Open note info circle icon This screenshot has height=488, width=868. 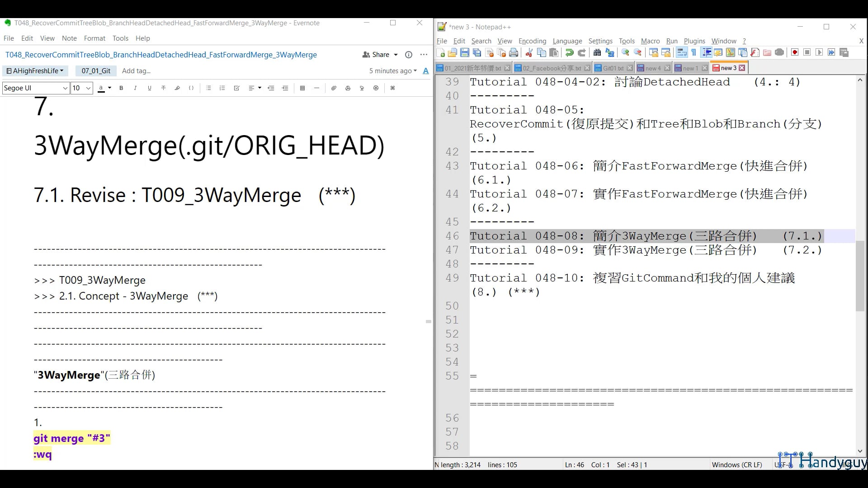point(409,55)
